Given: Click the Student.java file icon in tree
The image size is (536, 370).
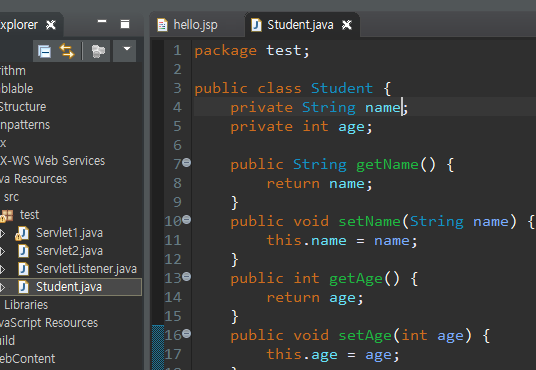Looking at the screenshot, I should 23,287.
